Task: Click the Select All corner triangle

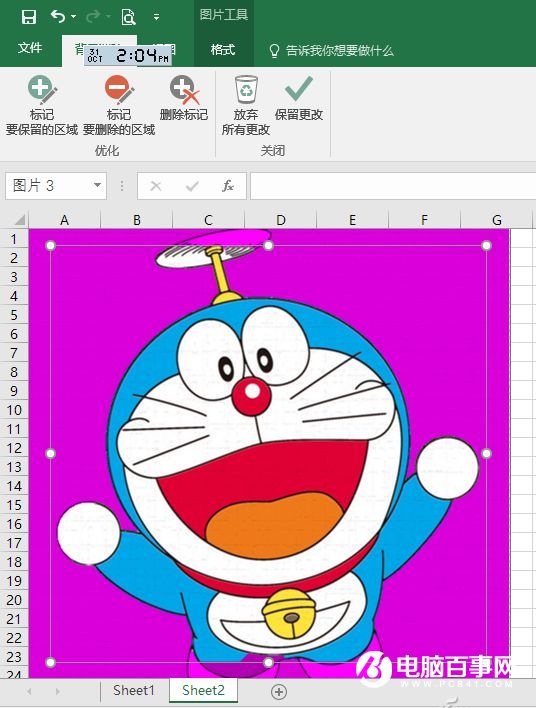Action: pyautogui.click(x=19, y=220)
